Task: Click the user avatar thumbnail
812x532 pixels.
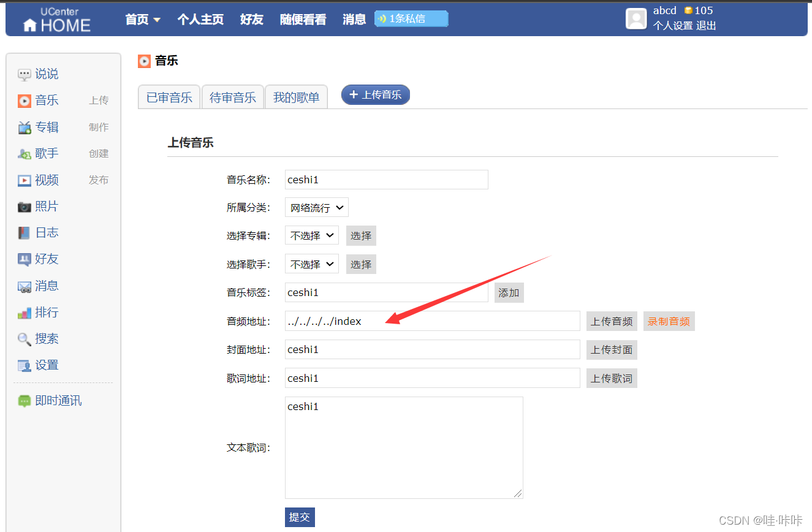Action: point(636,18)
